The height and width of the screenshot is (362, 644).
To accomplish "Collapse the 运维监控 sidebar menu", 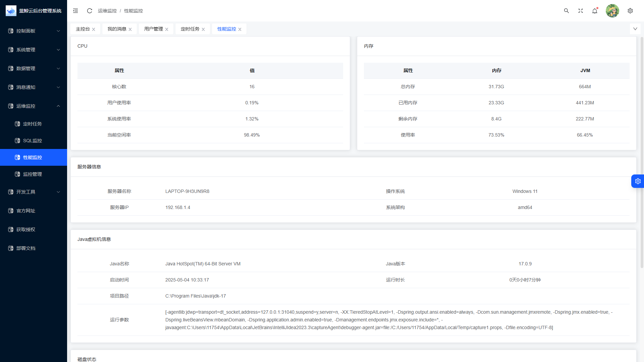I will [x=34, y=106].
